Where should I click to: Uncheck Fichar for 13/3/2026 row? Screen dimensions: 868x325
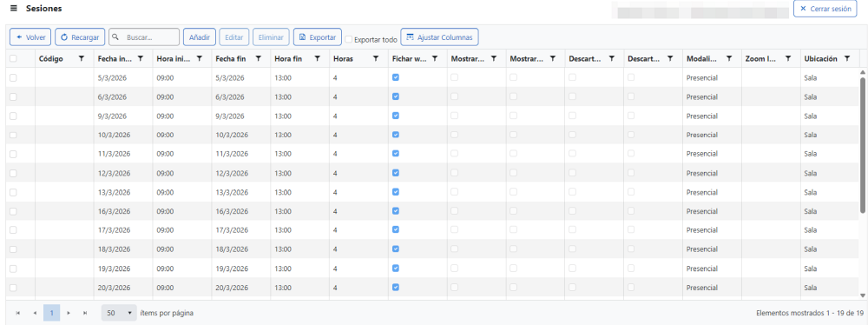coord(396,192)
